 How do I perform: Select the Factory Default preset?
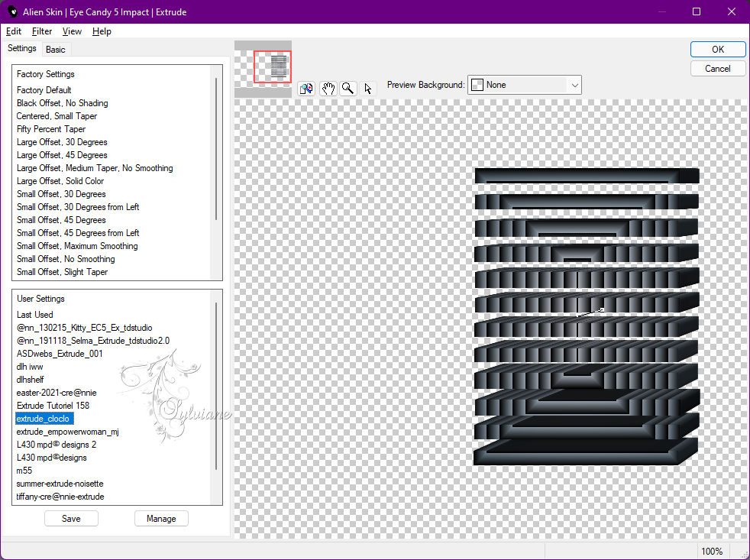[x=44, y=90]
